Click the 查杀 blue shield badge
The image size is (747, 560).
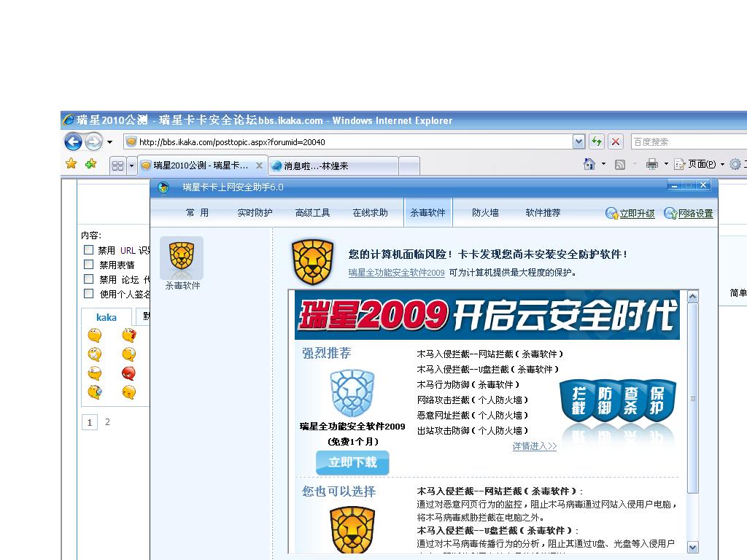[631, 400]
